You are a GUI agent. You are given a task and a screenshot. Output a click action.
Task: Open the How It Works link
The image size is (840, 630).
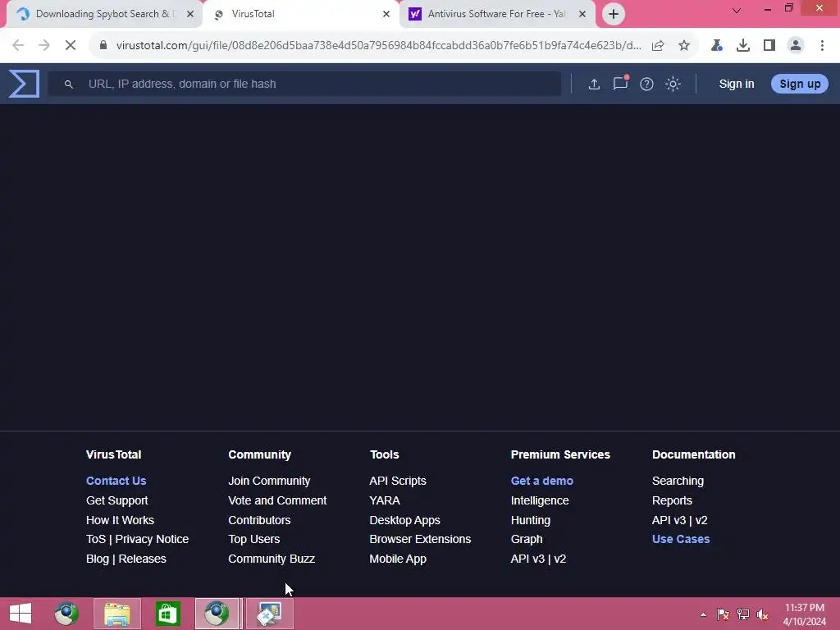pos(120,520)
